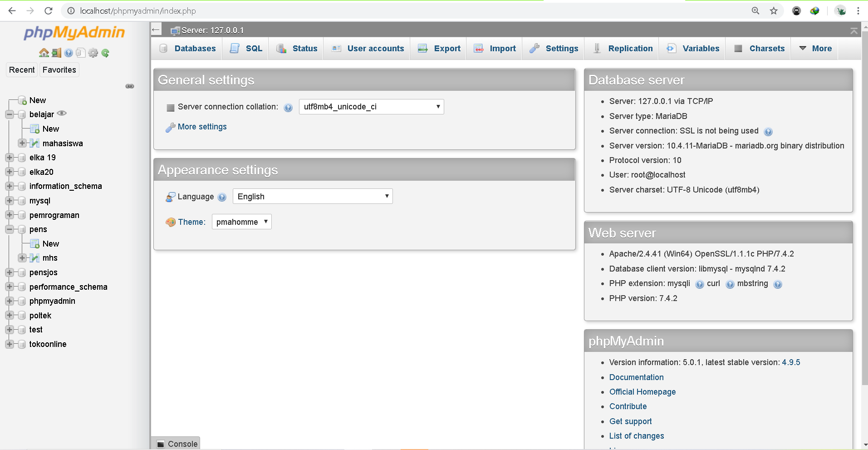Open Server connection collation dropdown

click(x=371, y=107)
